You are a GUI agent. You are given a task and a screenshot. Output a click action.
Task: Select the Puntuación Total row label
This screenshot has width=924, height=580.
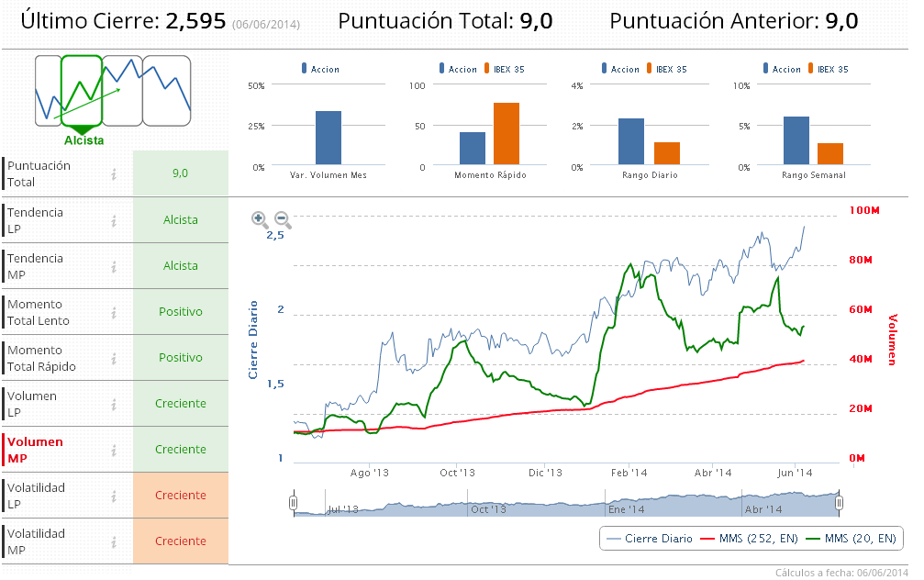pyautogui.click(x=39, y=173)
